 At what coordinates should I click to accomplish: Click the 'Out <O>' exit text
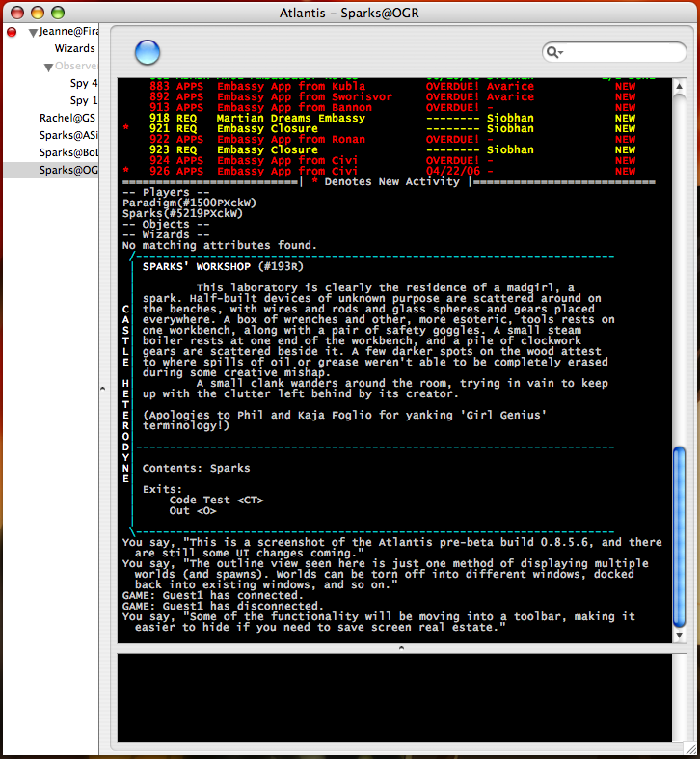tap(192, 511)
